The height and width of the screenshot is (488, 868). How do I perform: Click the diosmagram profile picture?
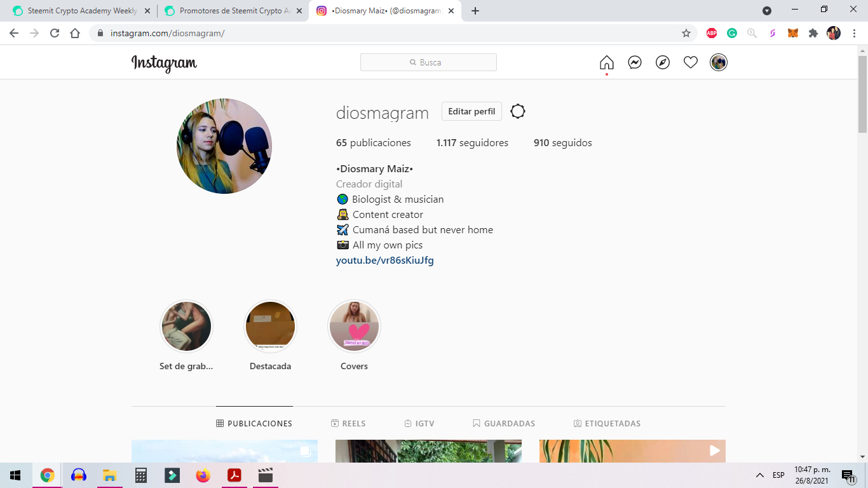coord(224,146)
